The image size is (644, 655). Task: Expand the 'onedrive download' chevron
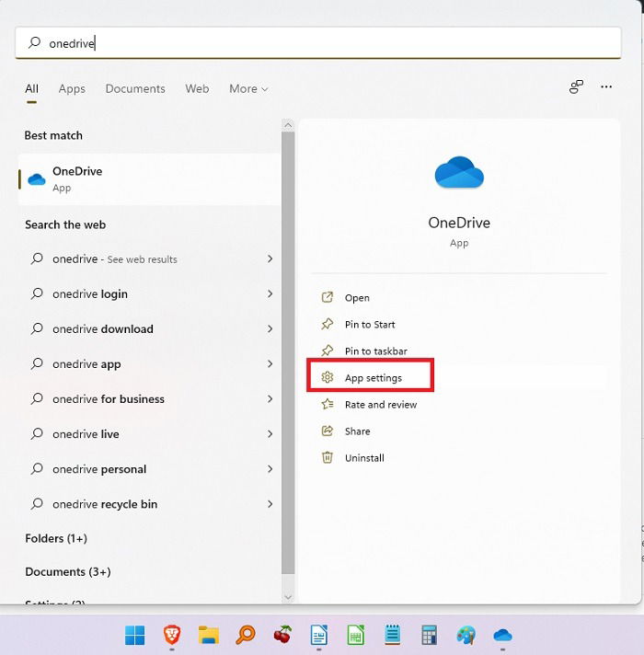270,328
